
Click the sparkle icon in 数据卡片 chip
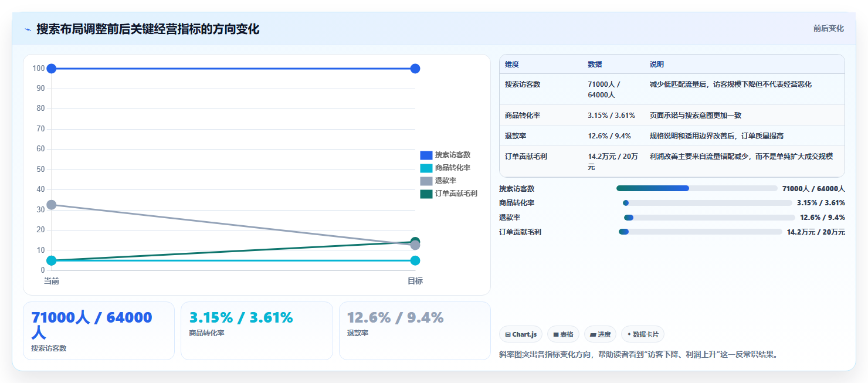coord(629,334)
